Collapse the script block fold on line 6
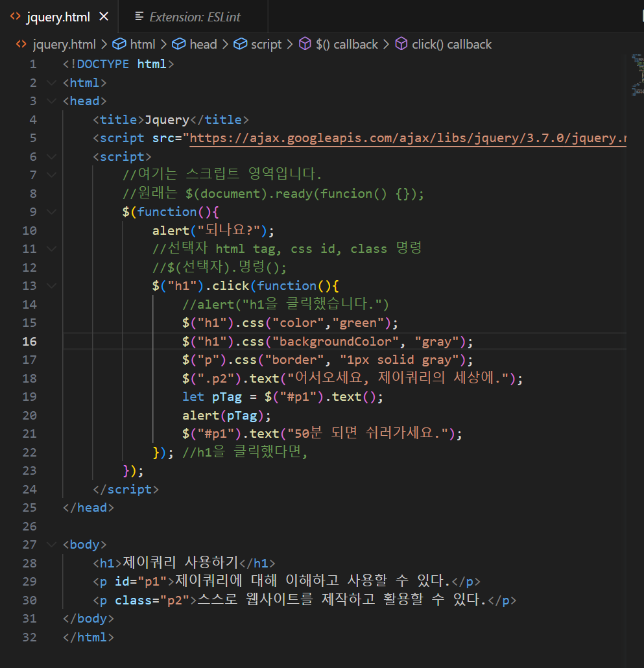 pyautogui.click(x=51, y=157)
